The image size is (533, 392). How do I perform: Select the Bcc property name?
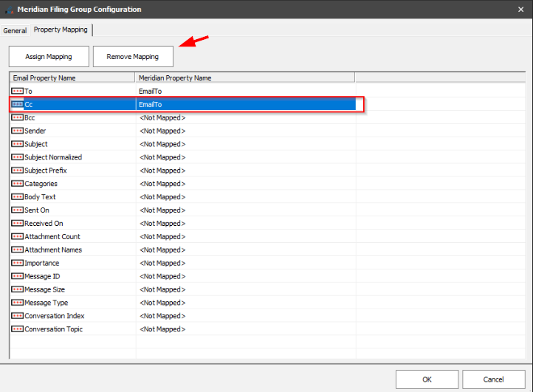coord(30,117)
